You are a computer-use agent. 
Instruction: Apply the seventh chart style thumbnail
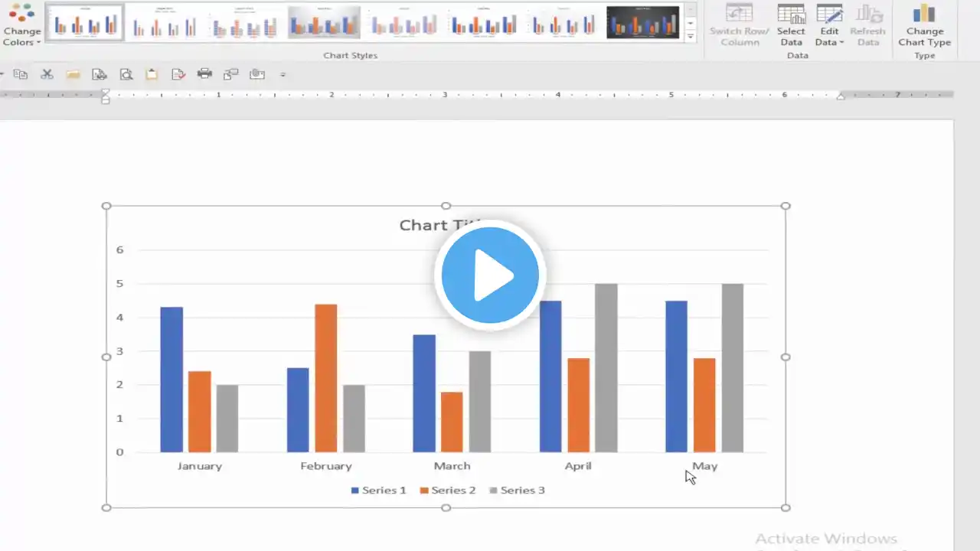(563, 22)
